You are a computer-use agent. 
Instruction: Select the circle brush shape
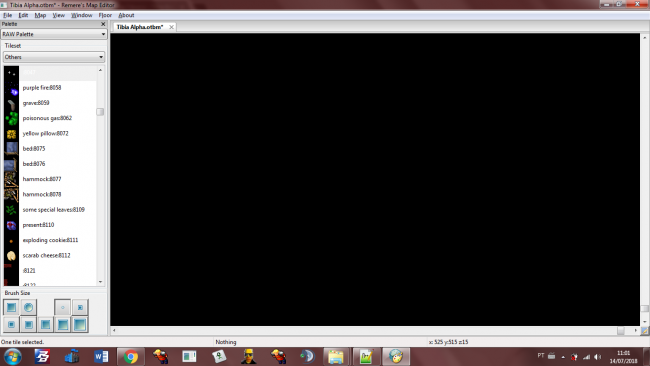tap(29, 307)
